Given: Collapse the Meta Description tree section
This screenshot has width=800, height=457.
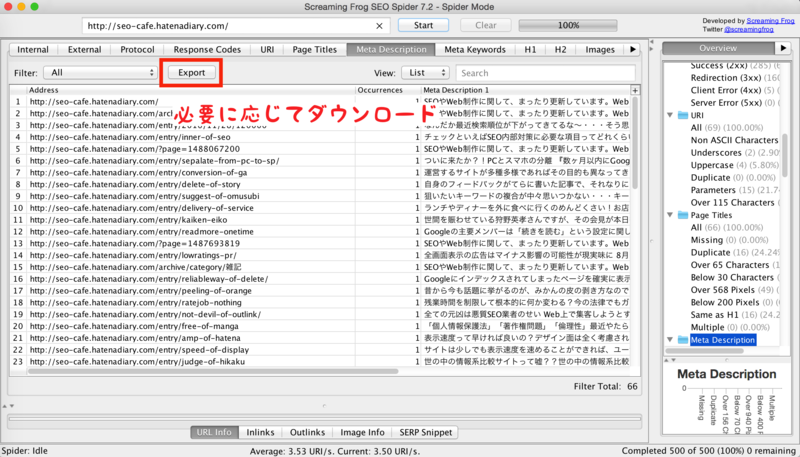Looking at the screenshot, I should click(670, 340).
